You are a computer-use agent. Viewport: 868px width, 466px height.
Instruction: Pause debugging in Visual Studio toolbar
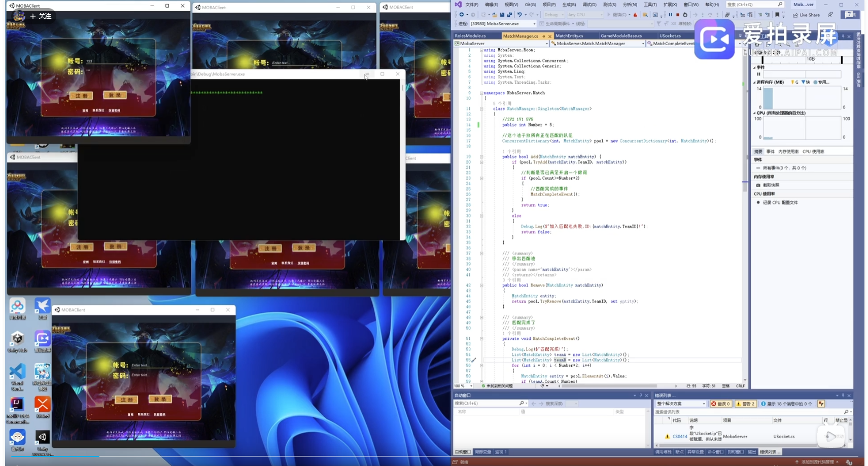point(670,15)
